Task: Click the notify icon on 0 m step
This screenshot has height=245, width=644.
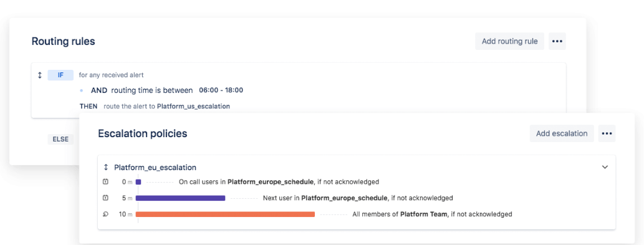Action: click(x=105, y=181)
